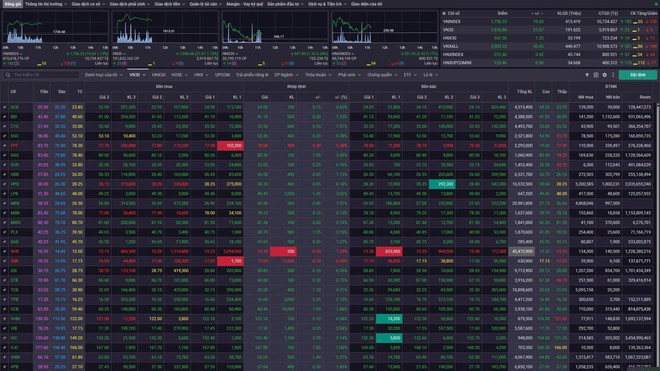Open the Phái sinh filter dropdown
Image resolution: width=660 pixels, height=371 pixels.
tap(349, 75)
